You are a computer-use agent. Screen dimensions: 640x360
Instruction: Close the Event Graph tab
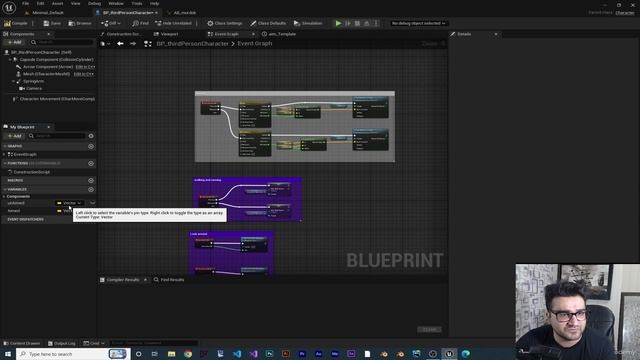(253, 34)
